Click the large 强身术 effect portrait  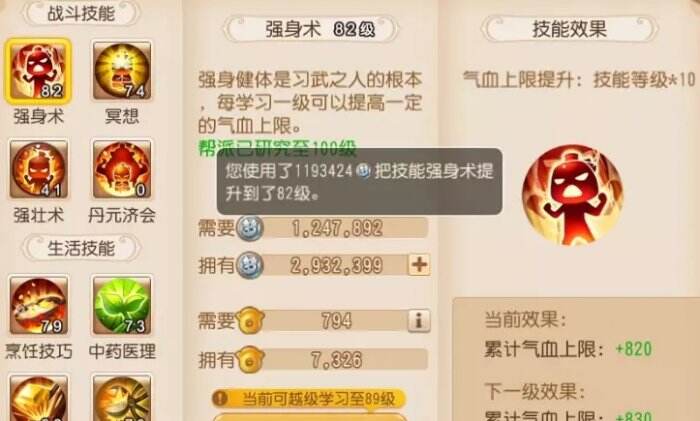point(573,195)
